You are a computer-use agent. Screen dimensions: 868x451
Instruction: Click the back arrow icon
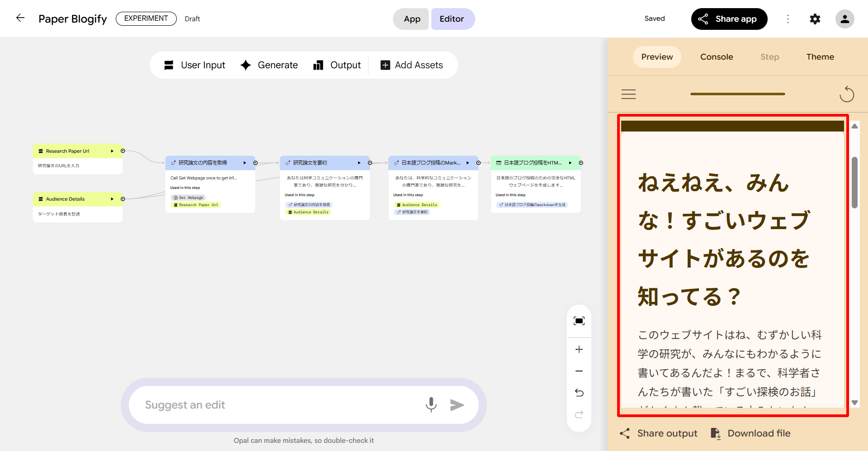(20, 18)
